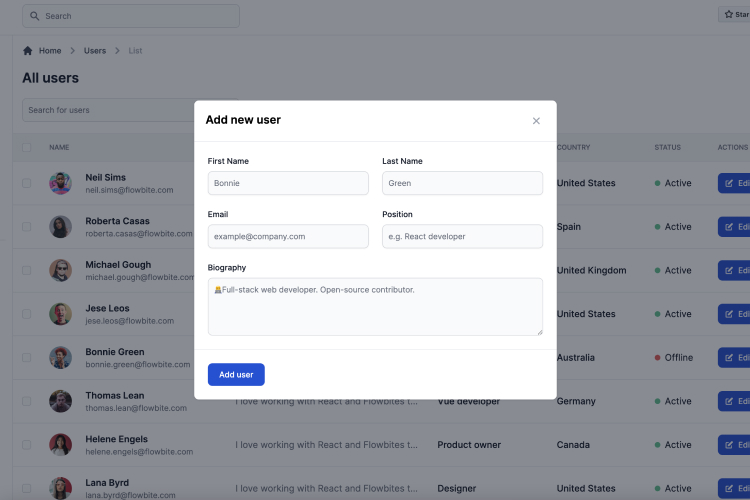Image resolution: width=750 pixels, height=500 pixels.
Task: Click the Last Name input field
Action: [x=462, y=183]
